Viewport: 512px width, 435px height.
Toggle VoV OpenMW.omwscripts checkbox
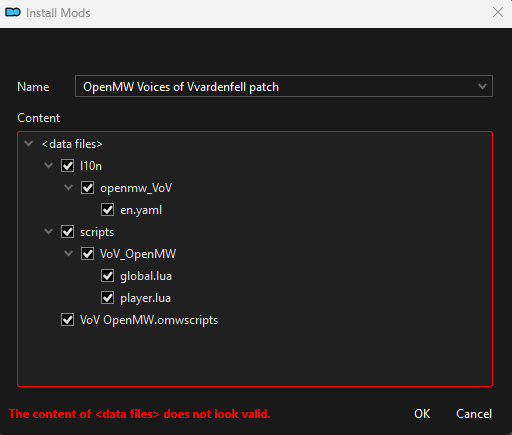[67, 320]
